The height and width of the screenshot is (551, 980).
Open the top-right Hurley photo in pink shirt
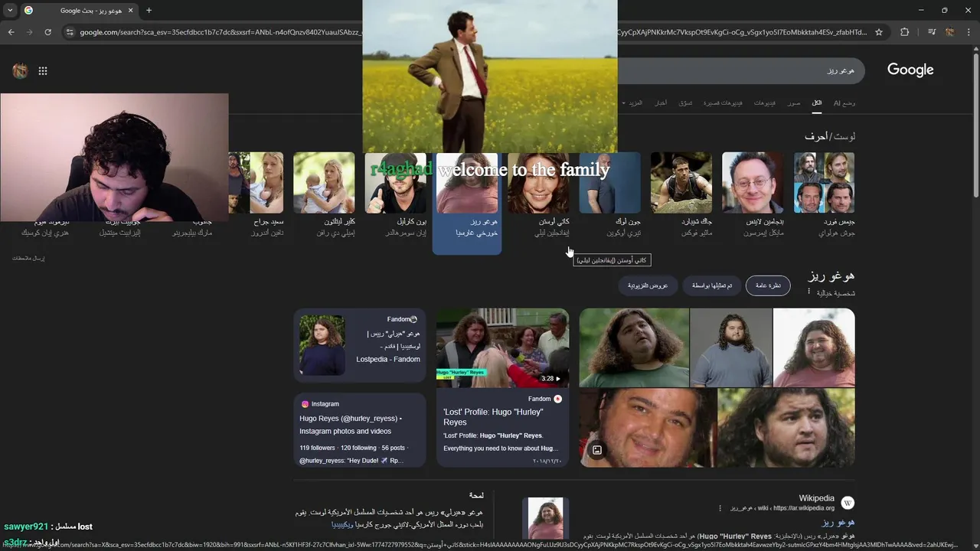tap(814, 348)
